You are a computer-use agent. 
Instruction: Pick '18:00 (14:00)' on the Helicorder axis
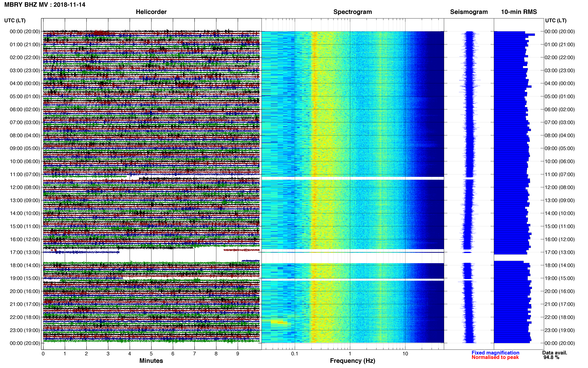point(25,265)
